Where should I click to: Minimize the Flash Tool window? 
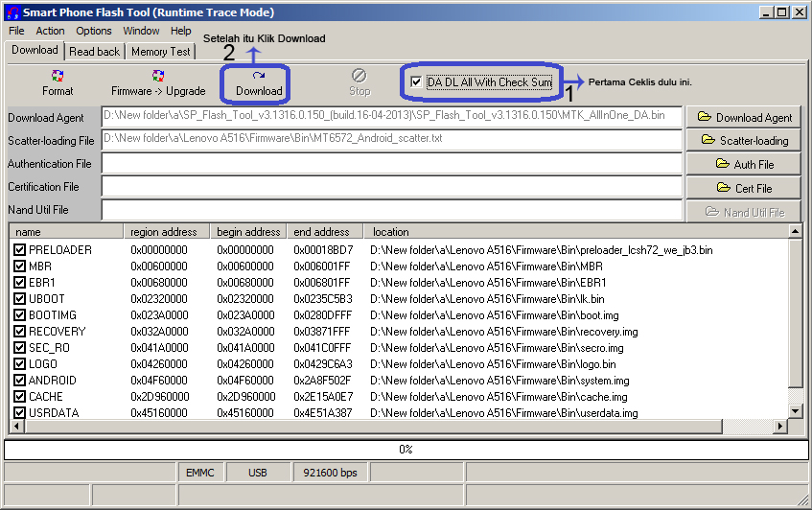[x=767, y=12]
